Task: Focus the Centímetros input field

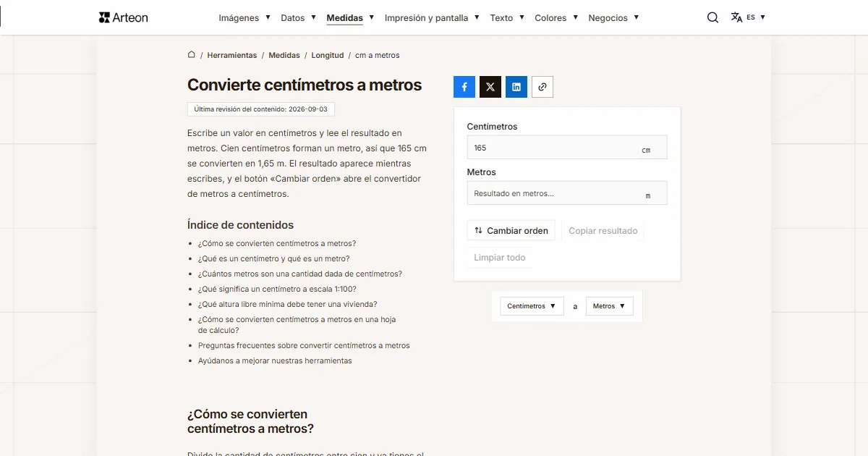Action: (x=567, y=148)
